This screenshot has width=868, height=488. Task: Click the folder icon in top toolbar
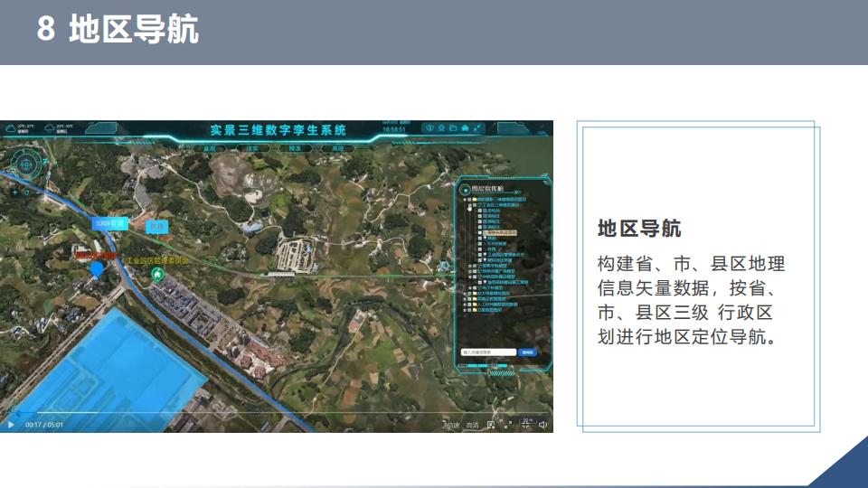click(453, 127)
